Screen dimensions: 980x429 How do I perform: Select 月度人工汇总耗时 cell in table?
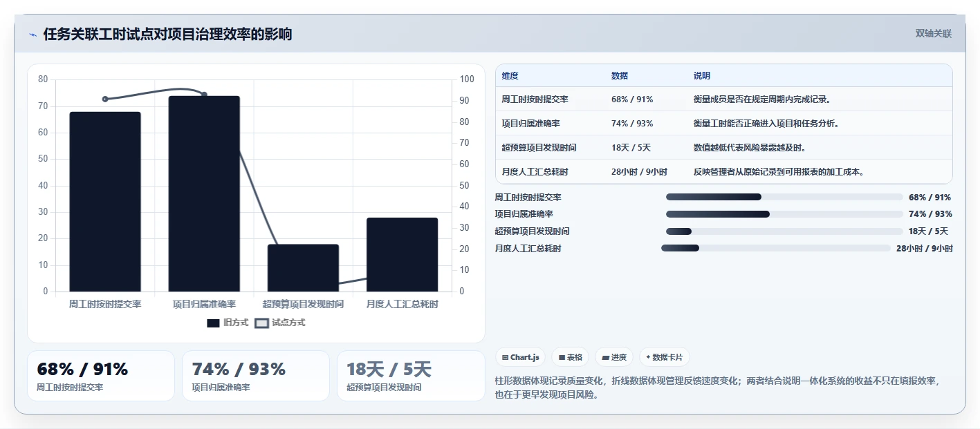[x=535, y=172]
